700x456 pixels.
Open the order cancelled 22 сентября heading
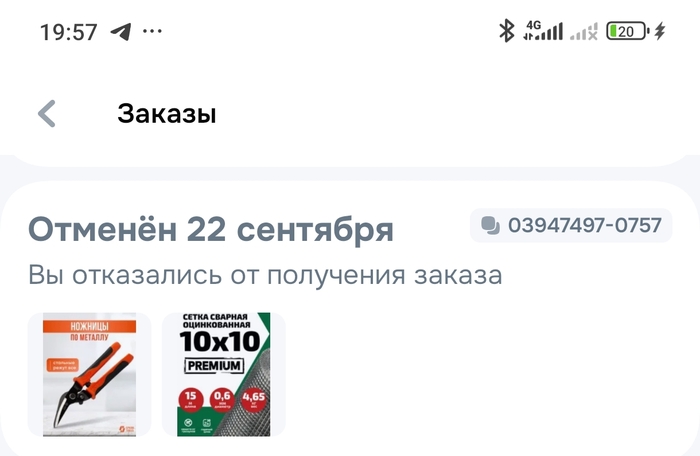[x=211, y=230]
